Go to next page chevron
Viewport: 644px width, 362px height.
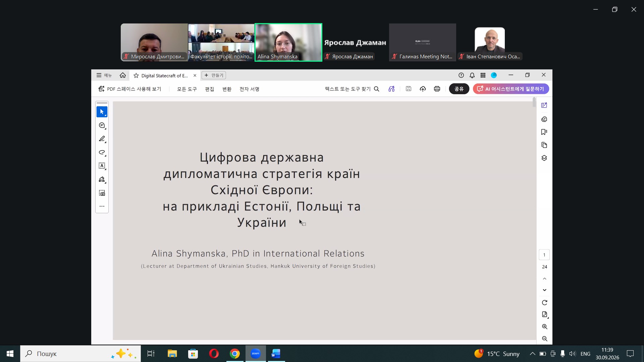(544, 290)
